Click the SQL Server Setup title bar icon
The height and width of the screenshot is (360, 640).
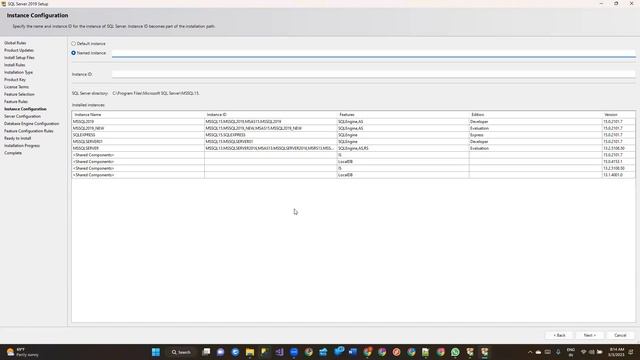(4, 4)
